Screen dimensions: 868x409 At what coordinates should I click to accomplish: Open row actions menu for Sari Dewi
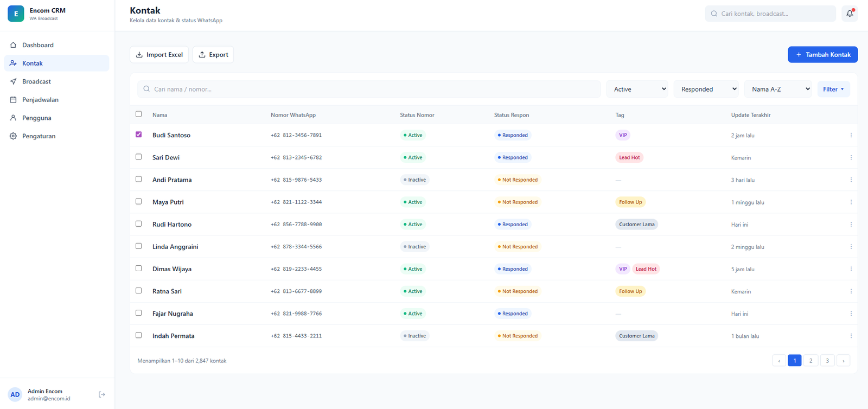[x=851, y=157]
